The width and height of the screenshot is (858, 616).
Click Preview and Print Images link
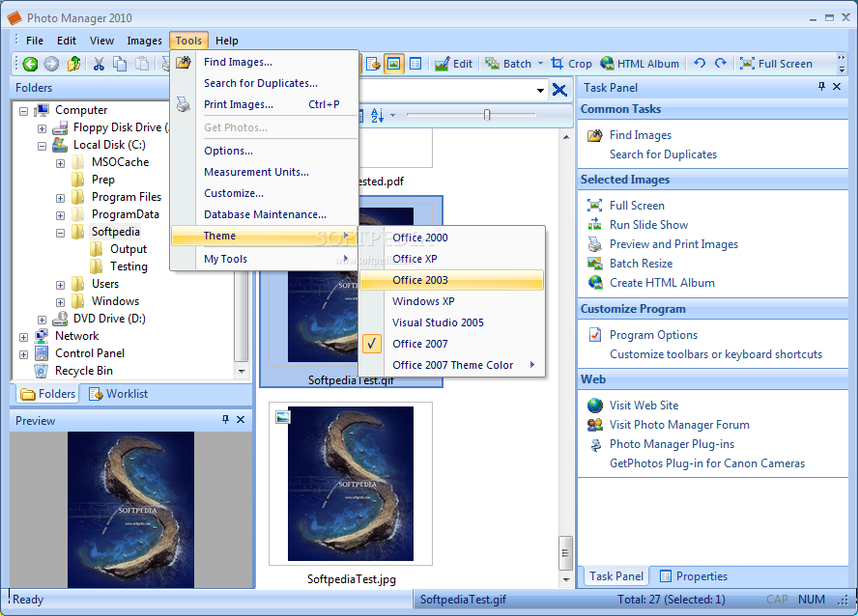[673, 244]
